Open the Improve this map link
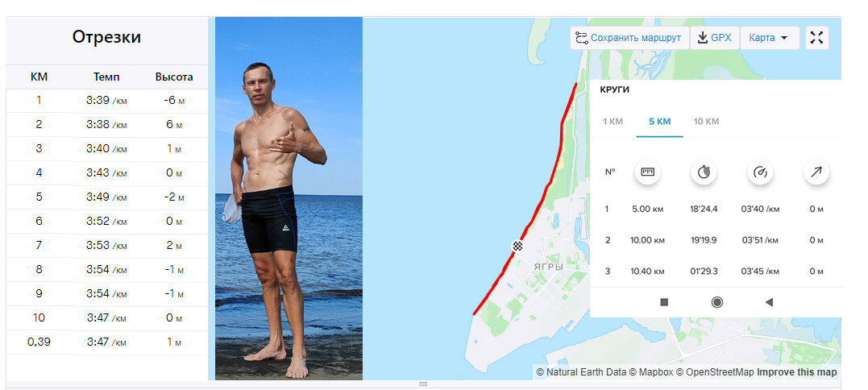Viewport: 868px width, 390px height. pyautogui.click(x=796, y=372)
